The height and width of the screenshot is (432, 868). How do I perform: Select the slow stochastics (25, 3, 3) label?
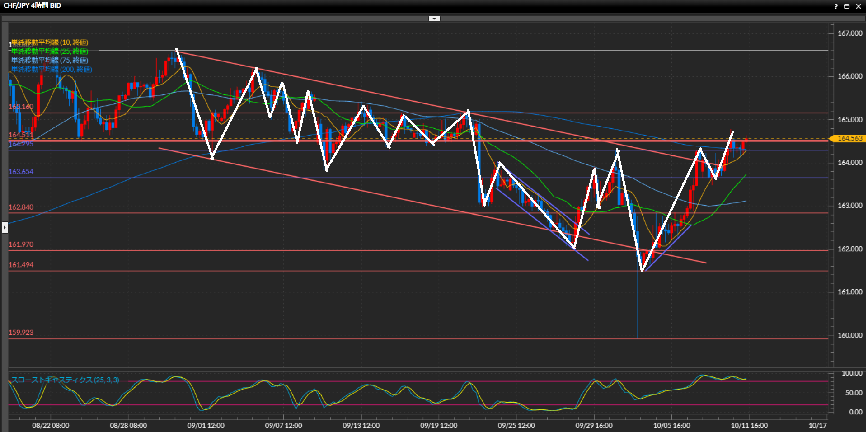(x=65, y=380)
